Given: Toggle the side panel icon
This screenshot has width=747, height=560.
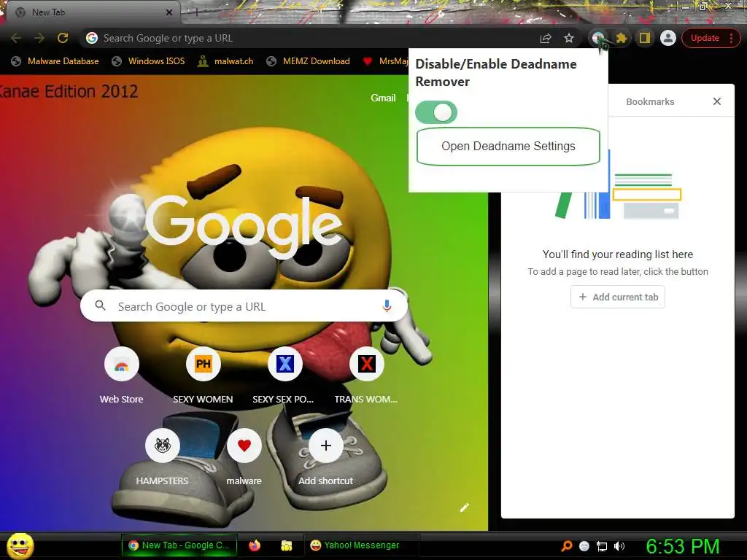Looking at the screenshot, I should (x=645, y=38).
